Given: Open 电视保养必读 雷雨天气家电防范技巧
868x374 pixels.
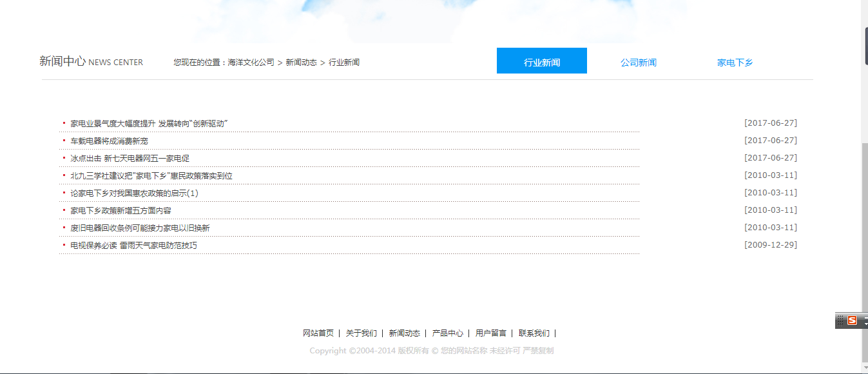Looking at the screenshot, I should pyautogui.click(x=133, y=246).
